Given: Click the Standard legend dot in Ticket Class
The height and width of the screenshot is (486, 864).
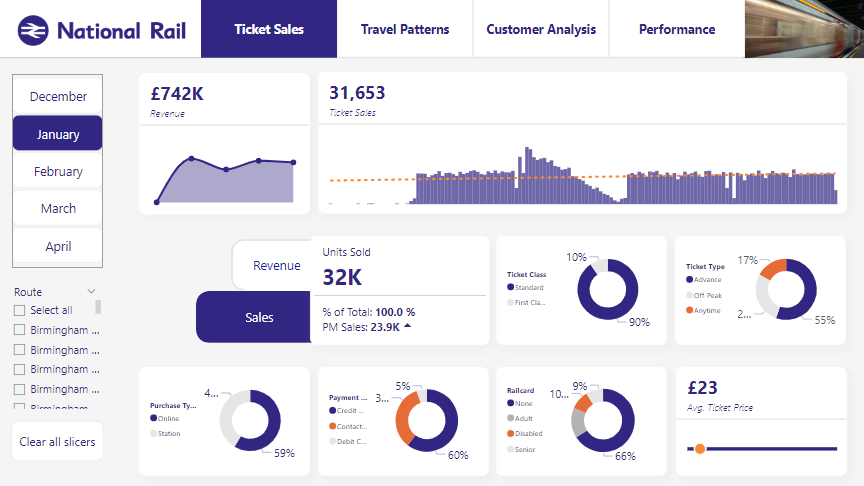Looking at the screenshot, I should click(511, 287).
